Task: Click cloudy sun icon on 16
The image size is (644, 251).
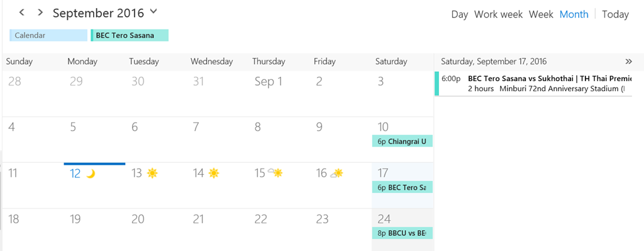Action: pos(337,174)
